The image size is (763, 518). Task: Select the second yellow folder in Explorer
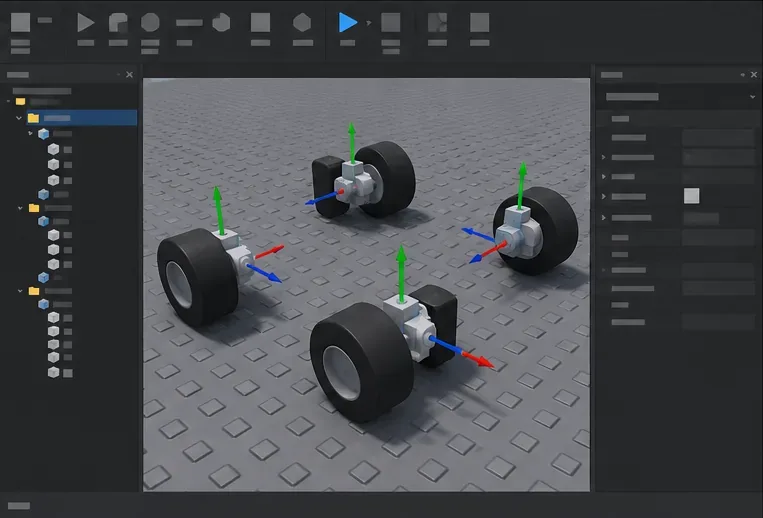[34, 208]
